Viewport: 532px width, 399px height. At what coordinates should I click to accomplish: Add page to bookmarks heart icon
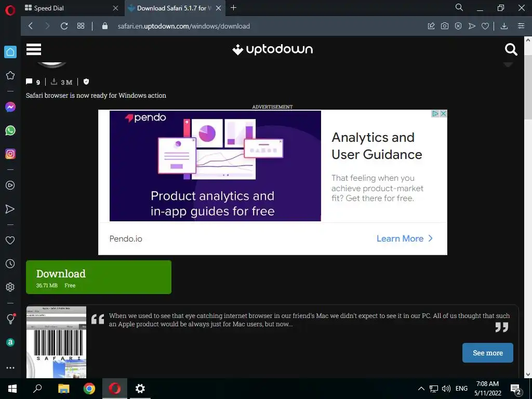coord(485,26)
